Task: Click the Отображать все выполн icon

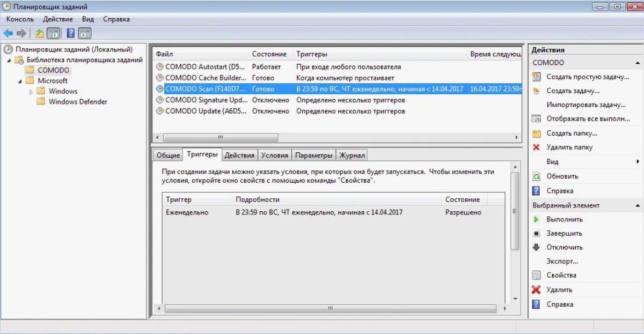Action: (536, 119)
